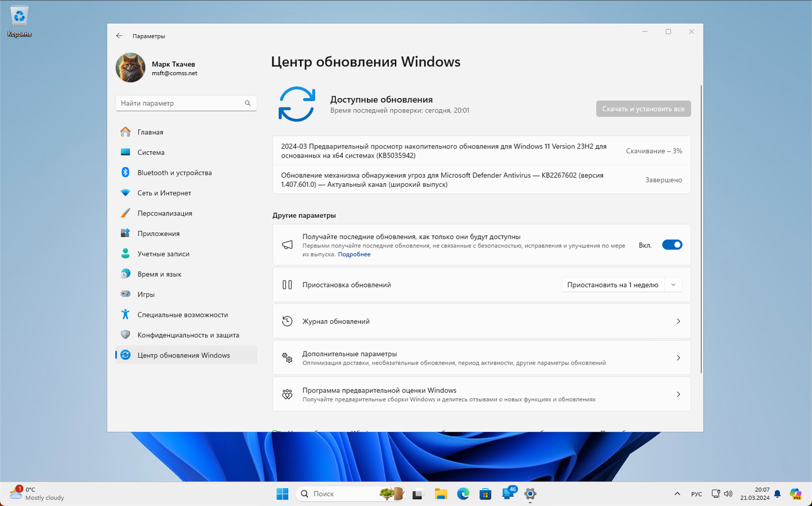Open the Windows Start menu
812x506 pixels.
click(x=283, y=494)
